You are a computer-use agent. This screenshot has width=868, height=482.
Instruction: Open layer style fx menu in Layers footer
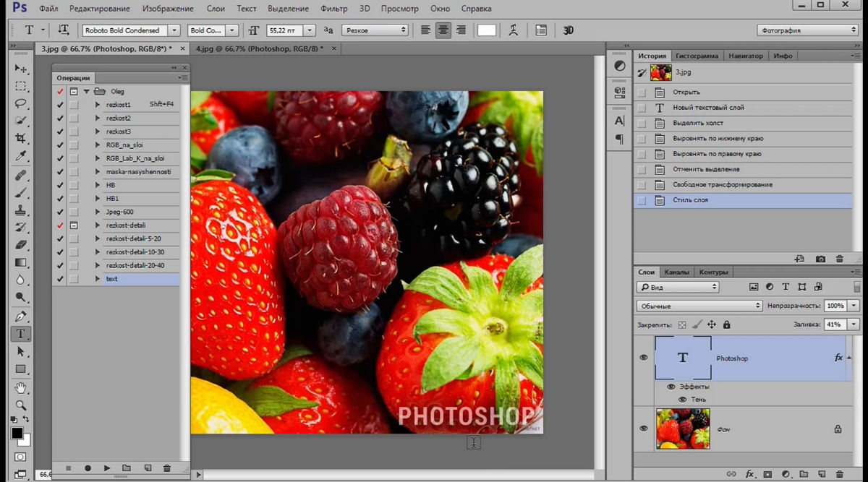(x=750, y=474)
